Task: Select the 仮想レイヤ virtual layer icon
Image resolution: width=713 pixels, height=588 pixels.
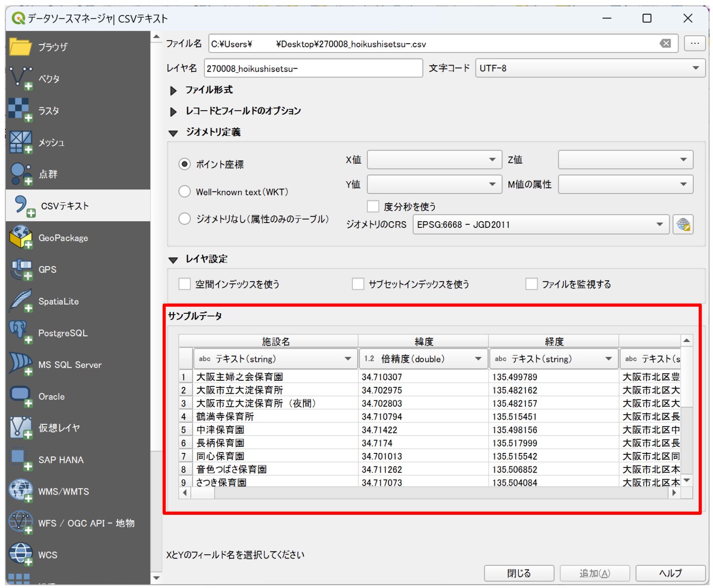Action: (x=20, y=428)
